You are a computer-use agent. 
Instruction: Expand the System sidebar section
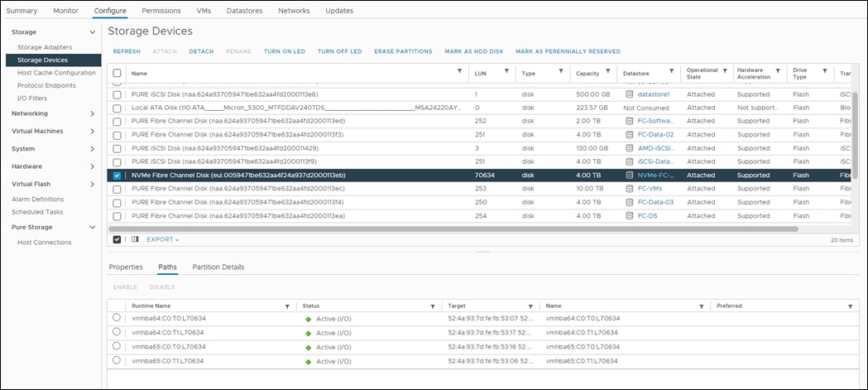93,149
